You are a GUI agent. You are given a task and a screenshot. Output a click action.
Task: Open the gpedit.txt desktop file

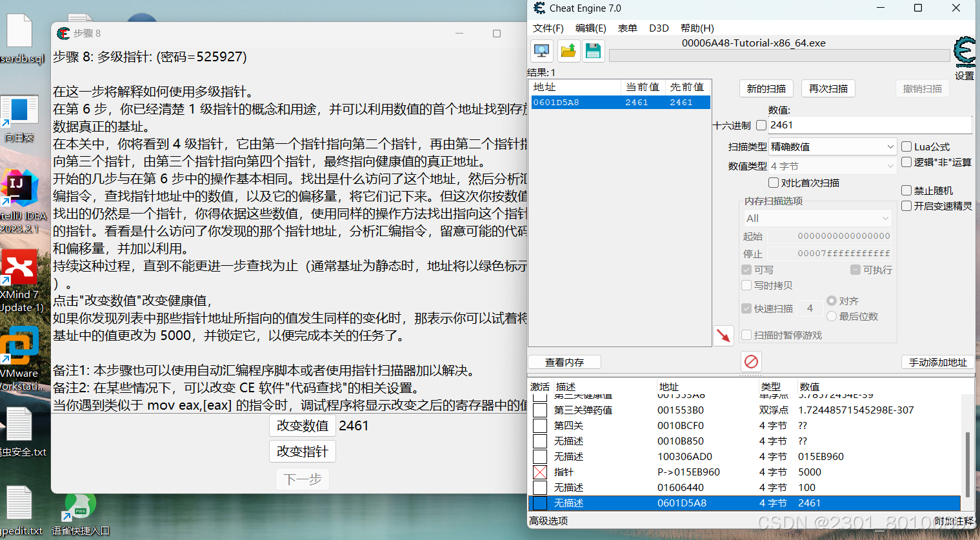pos(20,510)
